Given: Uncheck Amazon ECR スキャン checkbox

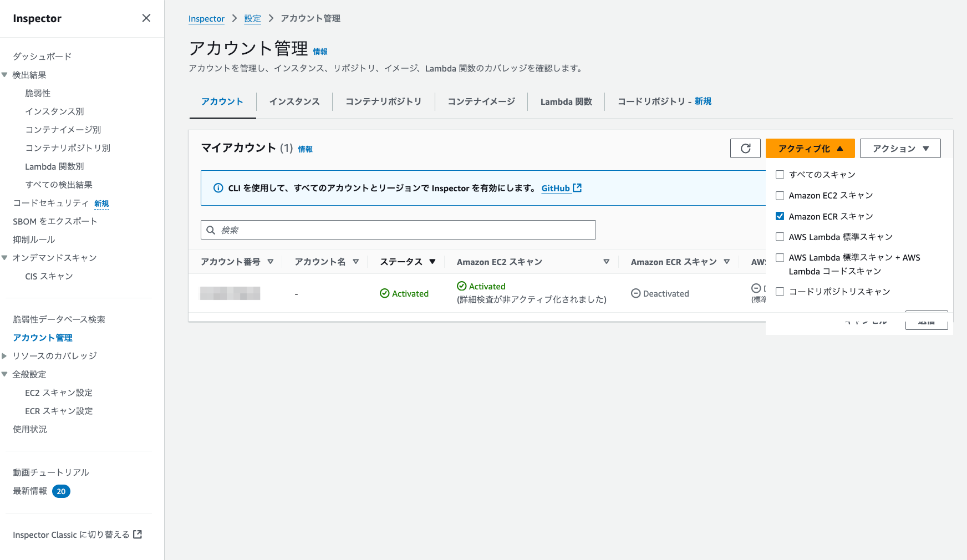Looking at the screenshot, I should [780, 216].
